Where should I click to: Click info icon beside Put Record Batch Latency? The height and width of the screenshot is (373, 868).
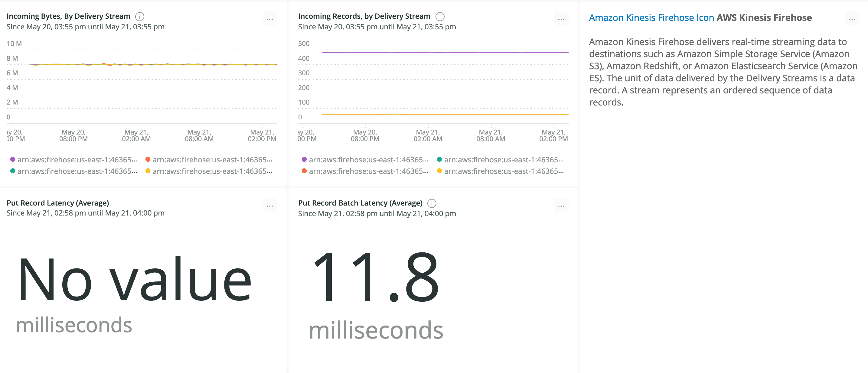pyautogui.click(x=432, y=203)
